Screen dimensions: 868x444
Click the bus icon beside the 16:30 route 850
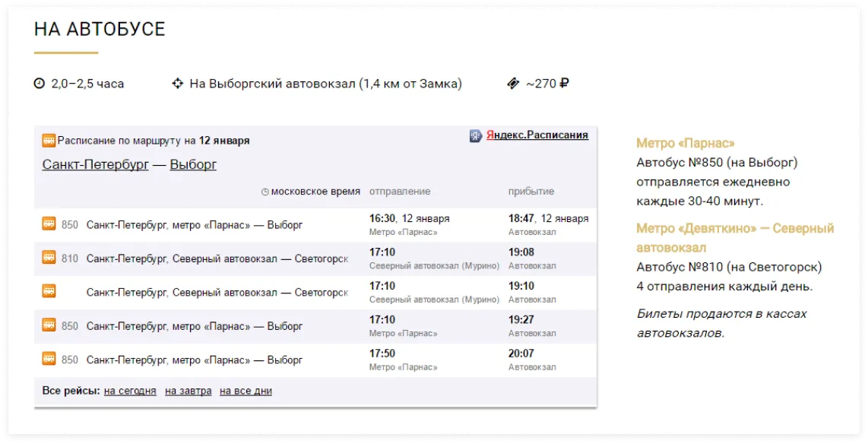point(49,224)
